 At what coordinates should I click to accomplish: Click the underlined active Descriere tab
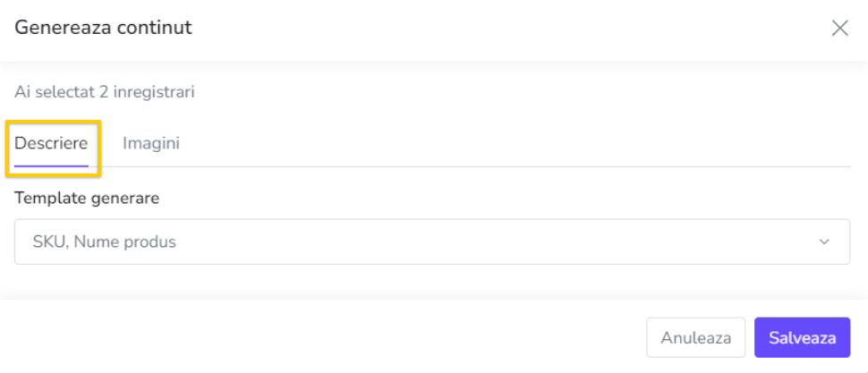pos(51,143)
